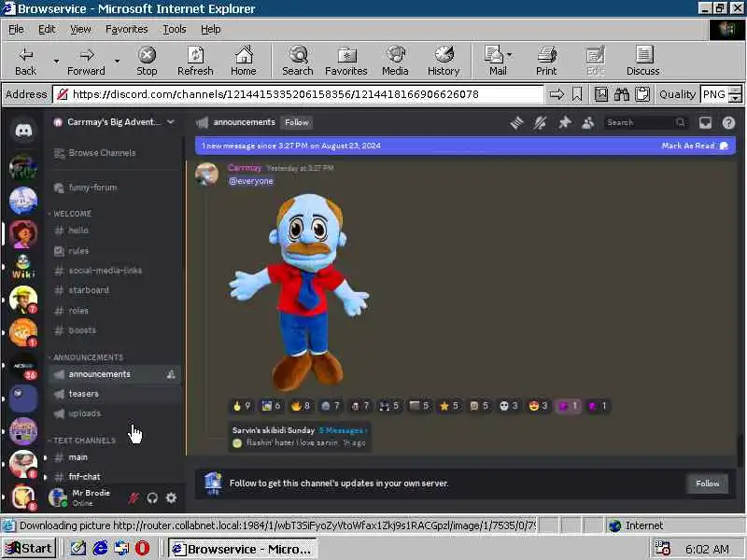747x560 pixels.
Task: Open the Tools menu
Action: click(175, 29)
